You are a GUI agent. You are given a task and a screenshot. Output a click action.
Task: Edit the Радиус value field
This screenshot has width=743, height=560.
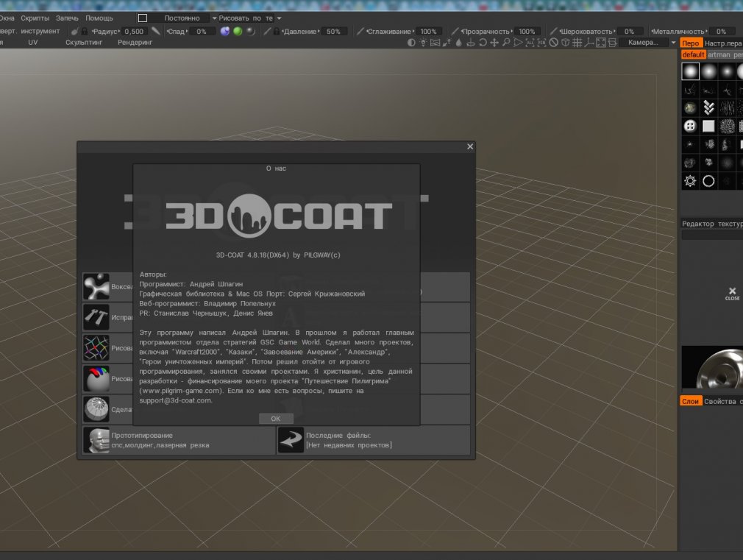[x=134, y=32]
